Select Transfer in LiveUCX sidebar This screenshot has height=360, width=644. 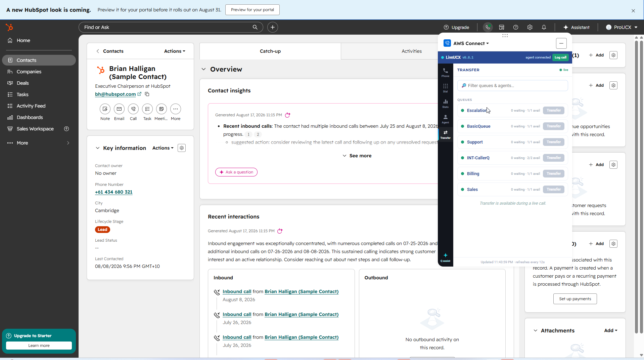[x=445, y=134]
